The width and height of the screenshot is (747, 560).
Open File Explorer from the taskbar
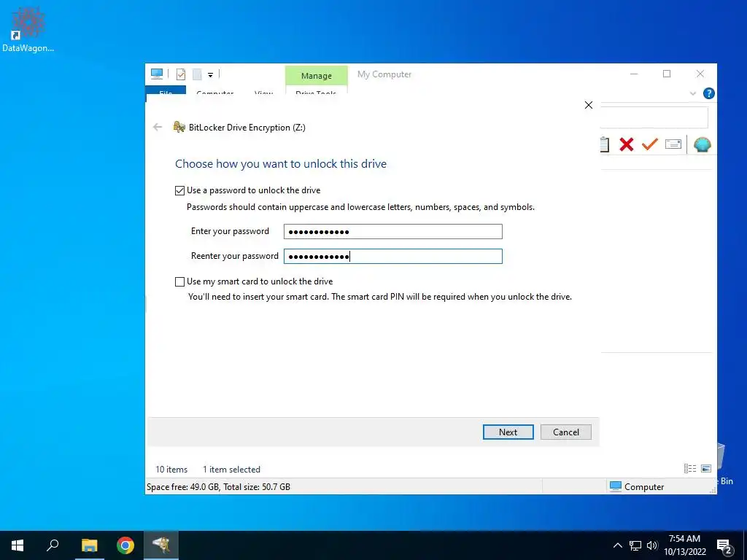89,545
